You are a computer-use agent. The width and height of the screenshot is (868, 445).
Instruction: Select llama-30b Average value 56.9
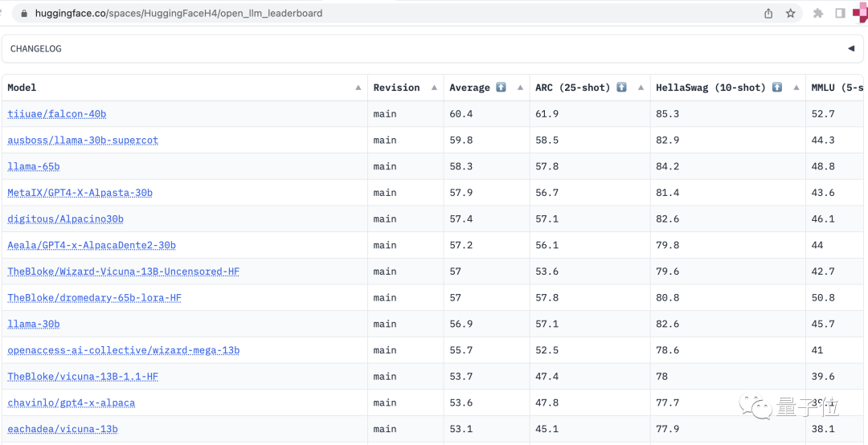coord(461,324)
